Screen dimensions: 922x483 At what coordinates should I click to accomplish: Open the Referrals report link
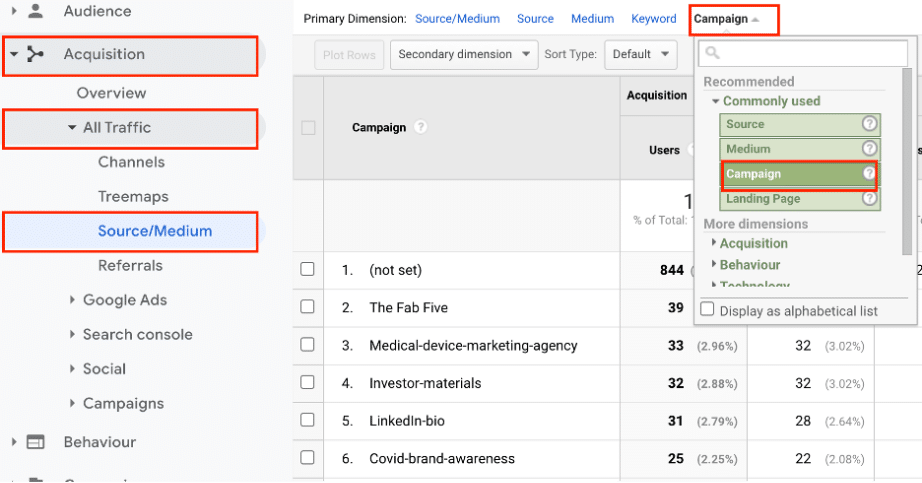[130, 266]
